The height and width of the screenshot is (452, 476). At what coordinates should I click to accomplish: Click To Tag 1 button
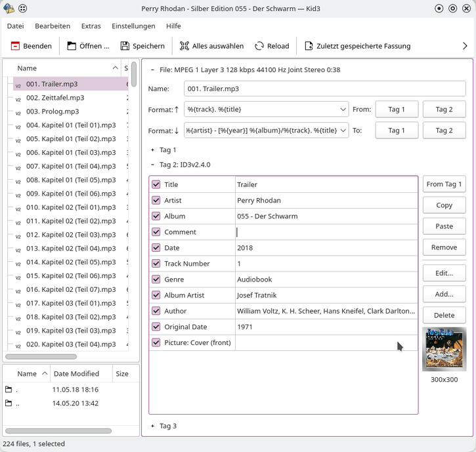point(397,131)
